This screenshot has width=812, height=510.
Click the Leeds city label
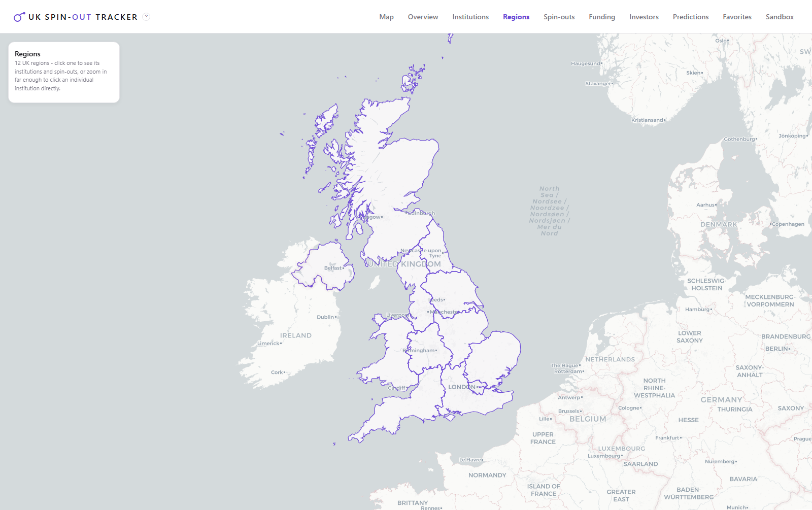pos(436,299)
